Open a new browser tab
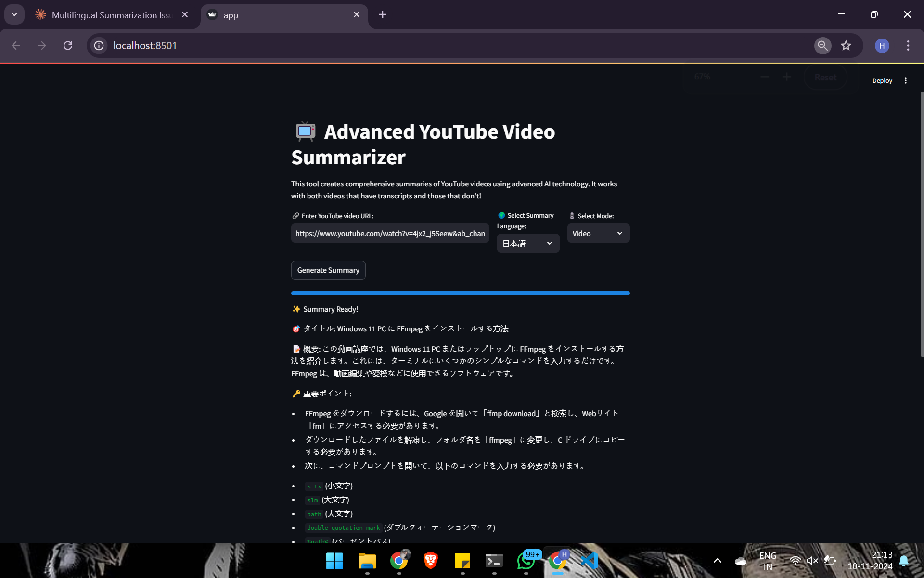 click(383, 15)
